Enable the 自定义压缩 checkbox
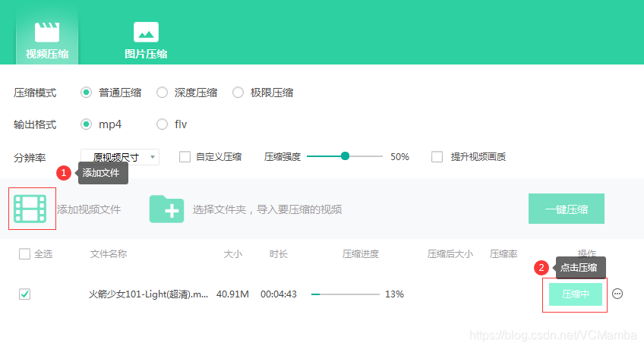644x349 pixels. coord(185,156)
